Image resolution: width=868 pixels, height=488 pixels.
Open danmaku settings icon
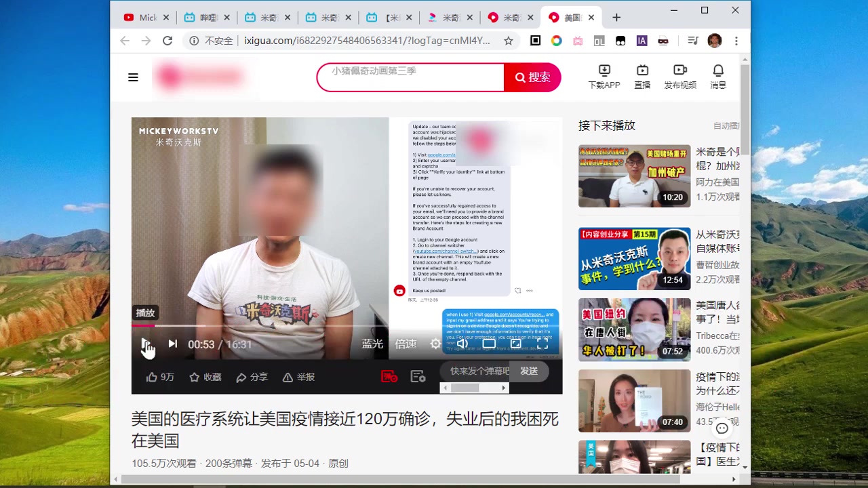click(x=418, y=376)
